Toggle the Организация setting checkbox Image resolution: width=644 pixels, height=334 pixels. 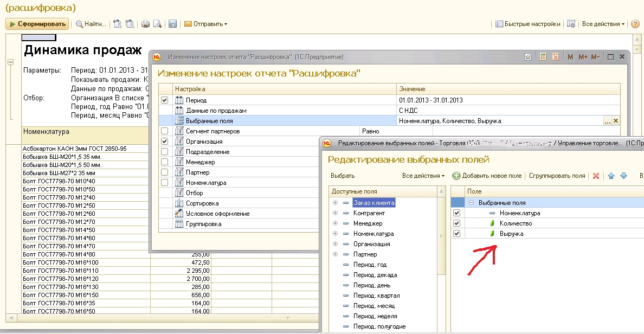point(165,142)
